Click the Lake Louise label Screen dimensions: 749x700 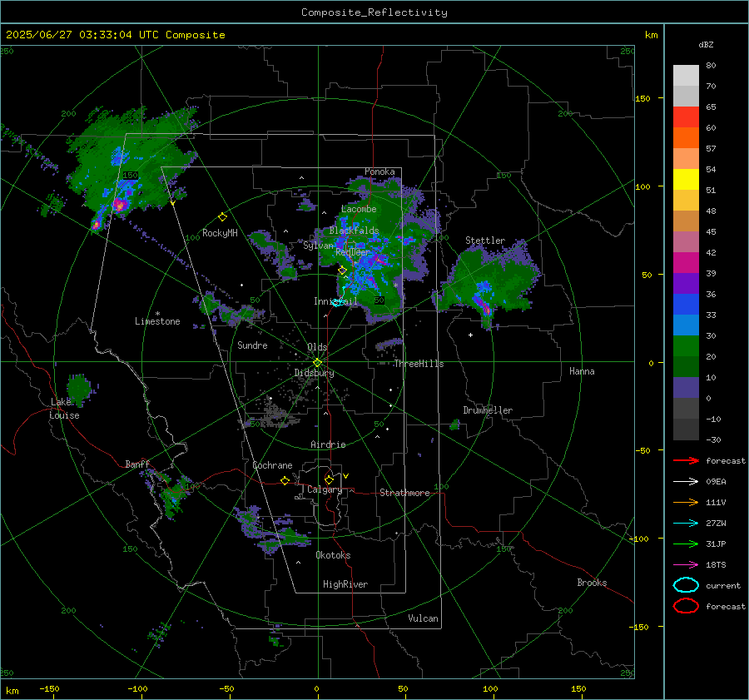[65, 409]
